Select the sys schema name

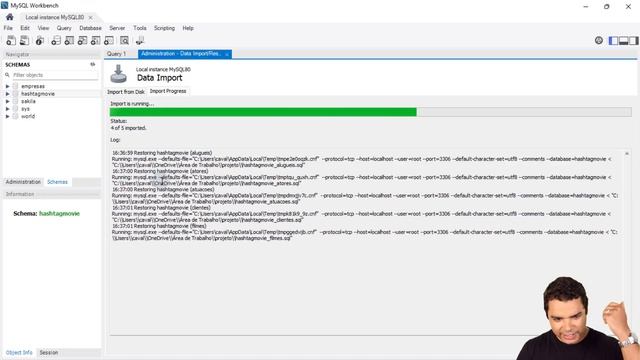pos(25,109)
